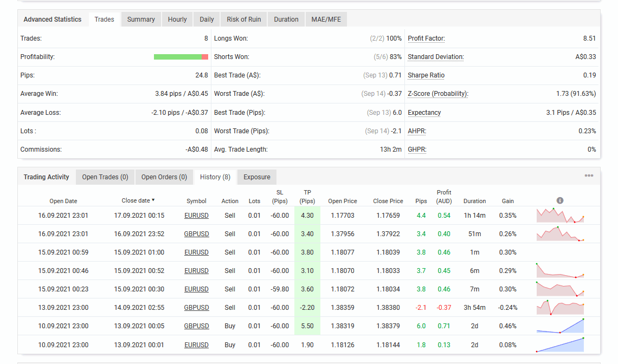Switch to the Exposure tab
Screen dimensions: 618x364
pyautogui.click(x=257, y=177)
